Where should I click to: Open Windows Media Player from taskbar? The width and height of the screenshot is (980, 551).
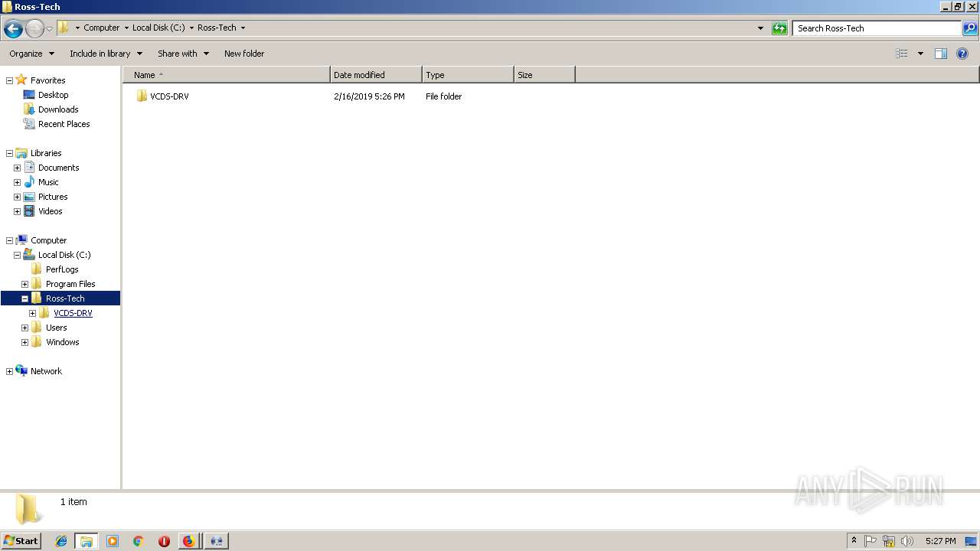pos(113,541)
